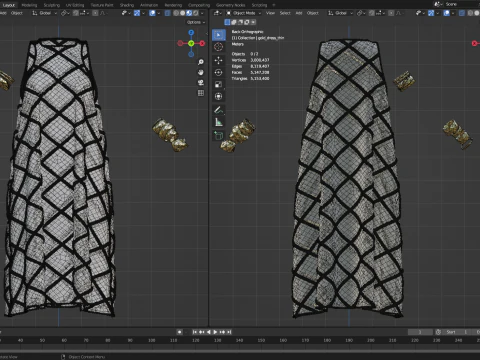Switch to the Modeling workspace tab
480x360 pixels.
tap(29, 5)
